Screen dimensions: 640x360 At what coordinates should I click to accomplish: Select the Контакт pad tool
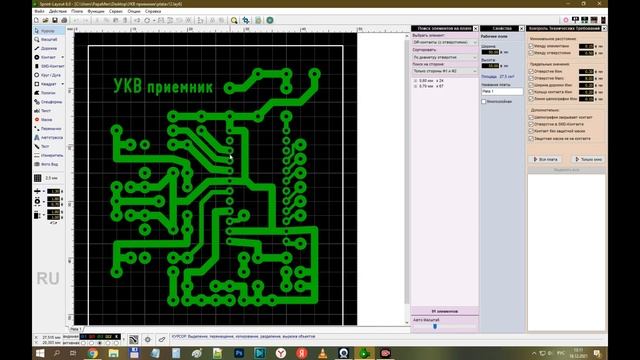[x=46, y=57]
